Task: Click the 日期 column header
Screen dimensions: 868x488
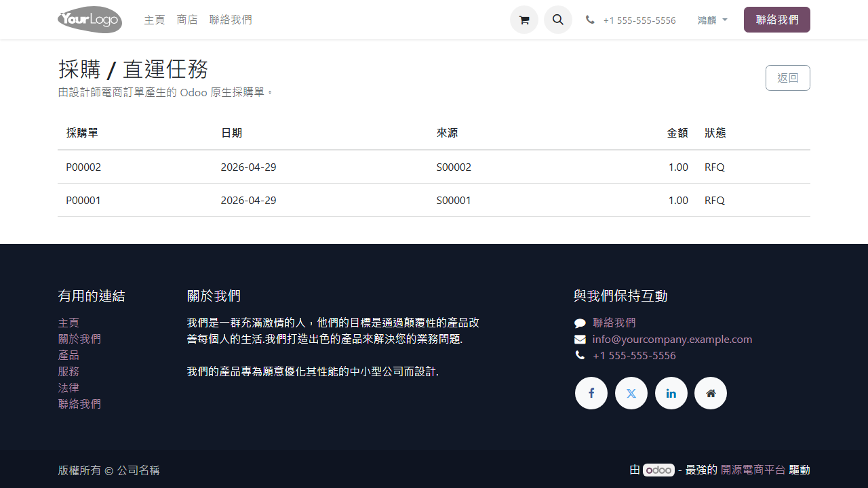Action: pyautogui.click(x=231, y=133)
